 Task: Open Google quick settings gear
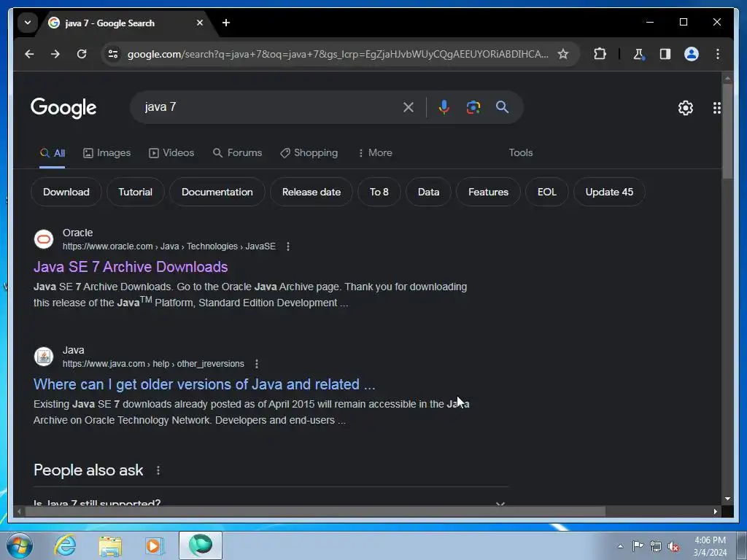686,108
